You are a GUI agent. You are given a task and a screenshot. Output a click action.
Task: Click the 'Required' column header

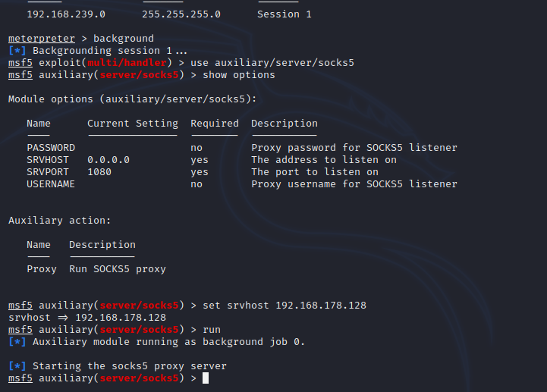point(215,124)
